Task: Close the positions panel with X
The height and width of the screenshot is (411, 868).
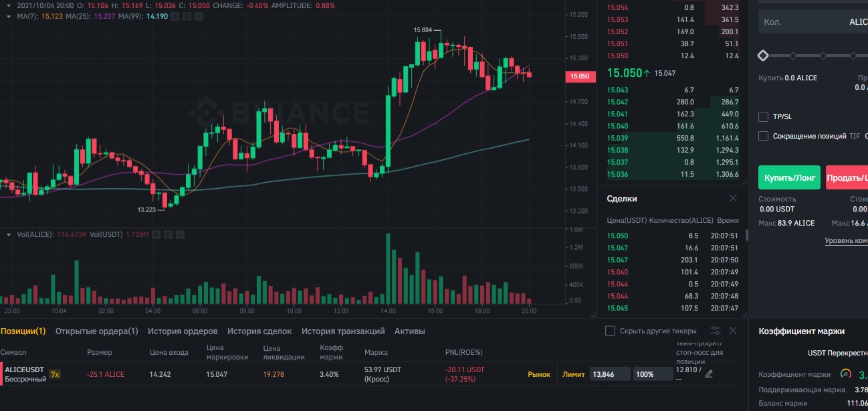Action: (x=733, y=331)
